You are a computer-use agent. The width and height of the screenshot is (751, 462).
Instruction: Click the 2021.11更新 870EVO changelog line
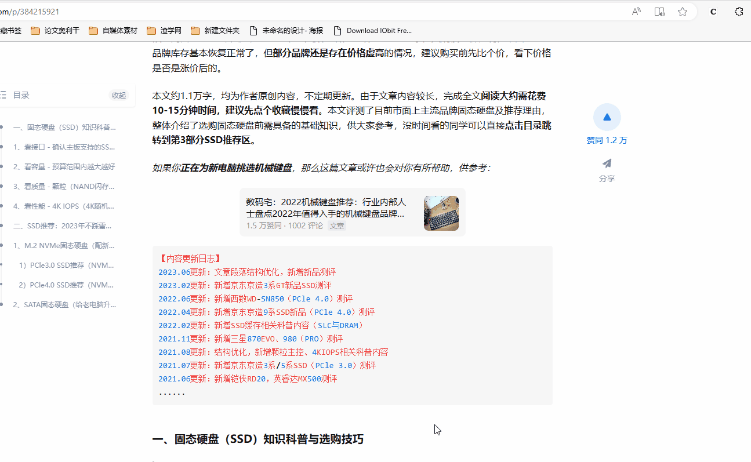(x=251, y=338)
